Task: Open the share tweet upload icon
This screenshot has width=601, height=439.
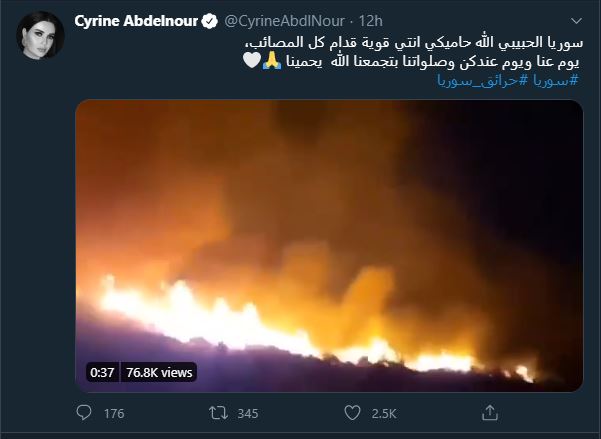Action: click(x=489, y=413)
